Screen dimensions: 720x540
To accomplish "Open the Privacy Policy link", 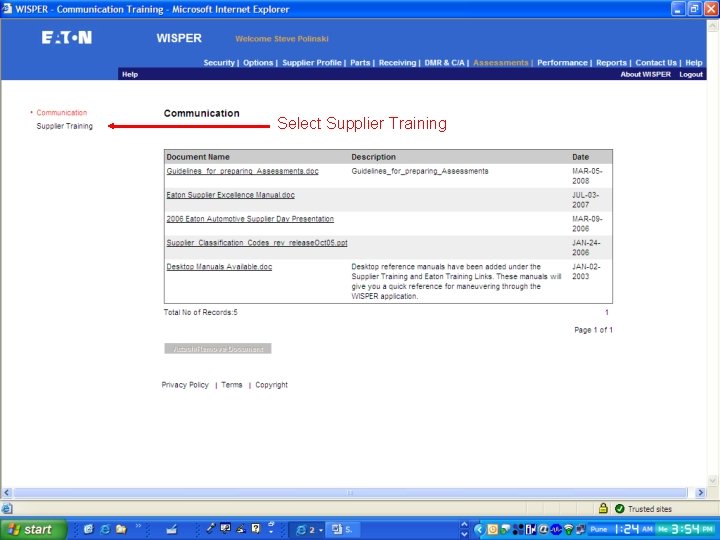I will coord(185,385).
